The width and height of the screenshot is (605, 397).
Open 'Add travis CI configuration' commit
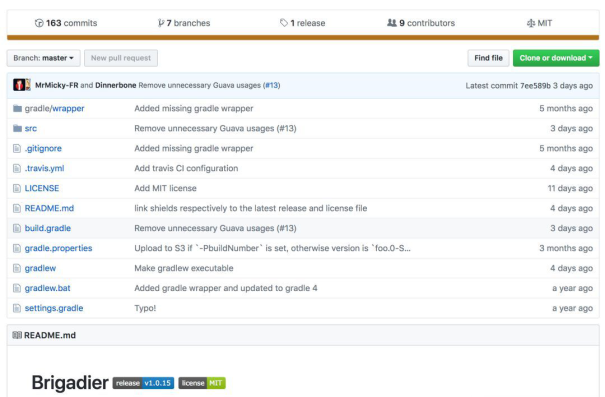[186, 169]
